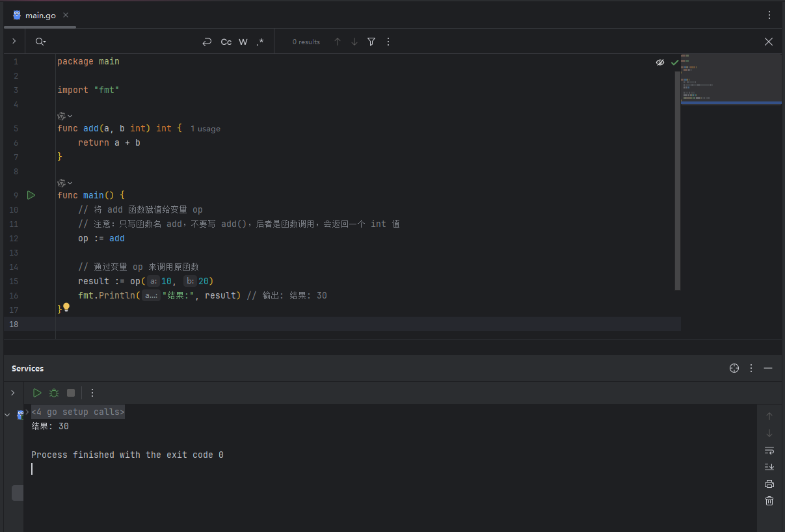Toggle soft-wrap in console
Image resolution: width=785 pixels, height=532 pixels.
point(769,450)
